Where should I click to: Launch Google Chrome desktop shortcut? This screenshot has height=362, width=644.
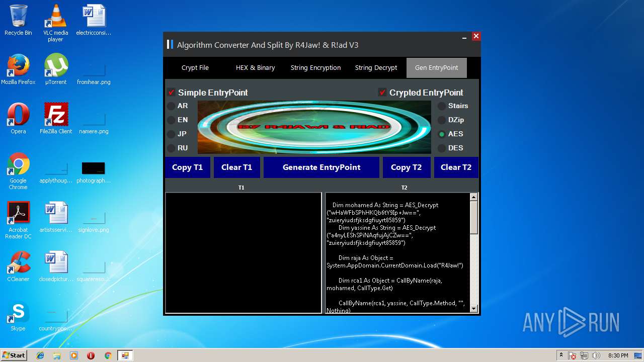coord(18,171)
